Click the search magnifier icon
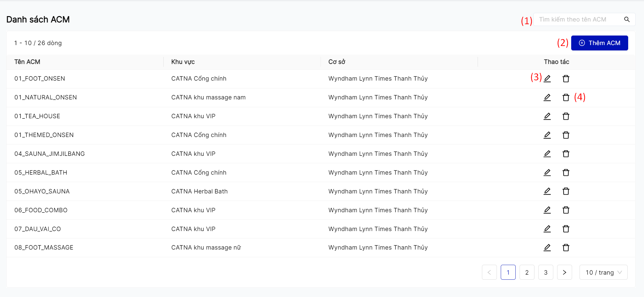The height and width of the screenshot is (297, 644). pyautogui.click(x=627, y=19)
